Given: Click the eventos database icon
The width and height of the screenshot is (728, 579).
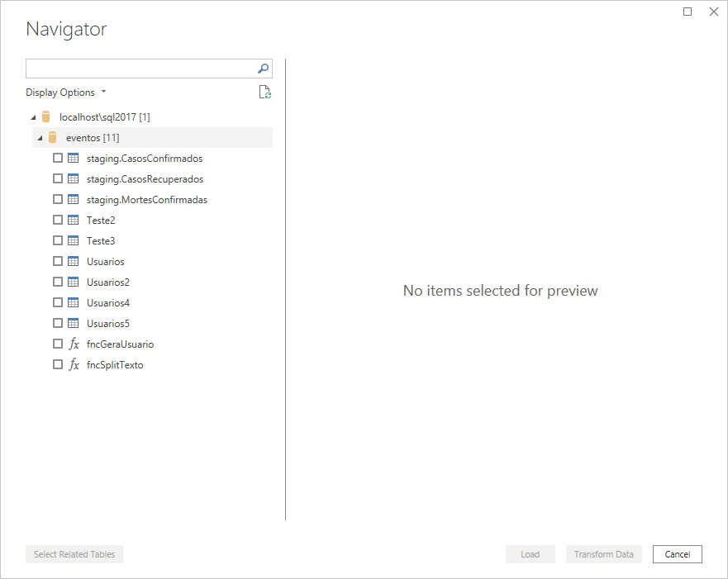Looking at the screenshot, I should [52, 137].
